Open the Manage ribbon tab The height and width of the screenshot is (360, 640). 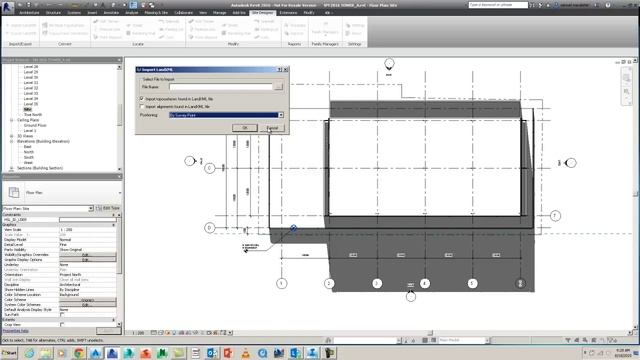(x=220, y=13)
